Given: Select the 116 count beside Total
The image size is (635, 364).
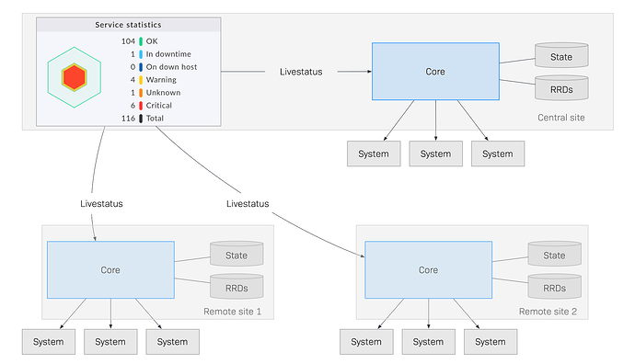Looking at the screenshot, I should (x=128, y=119).
